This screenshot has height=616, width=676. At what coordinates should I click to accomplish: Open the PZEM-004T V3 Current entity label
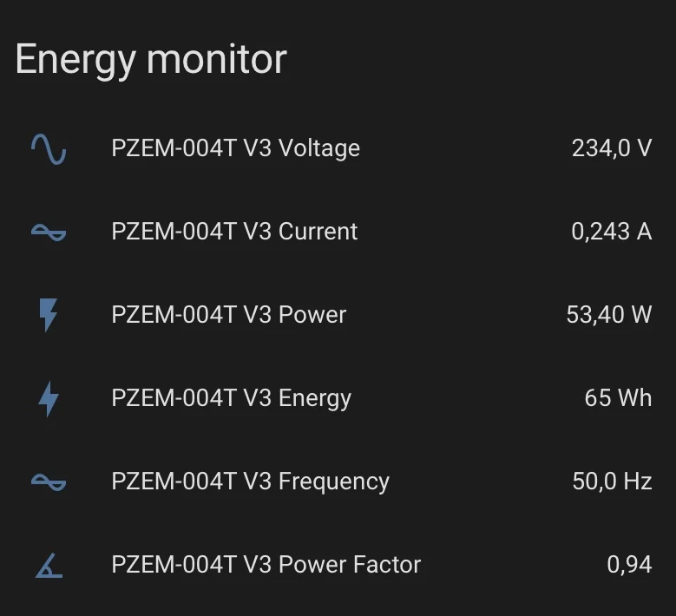click(234, 232)
